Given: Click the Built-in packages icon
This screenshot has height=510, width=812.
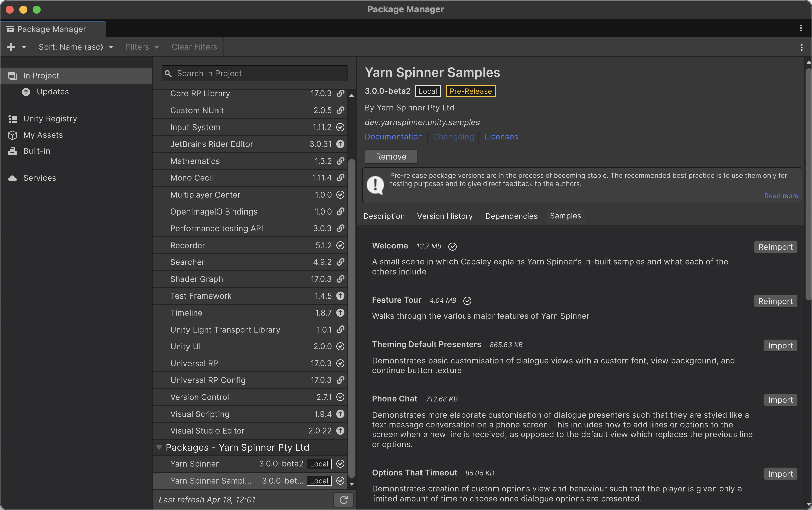Looking at the screenshot, I should [x=12, y=151].
